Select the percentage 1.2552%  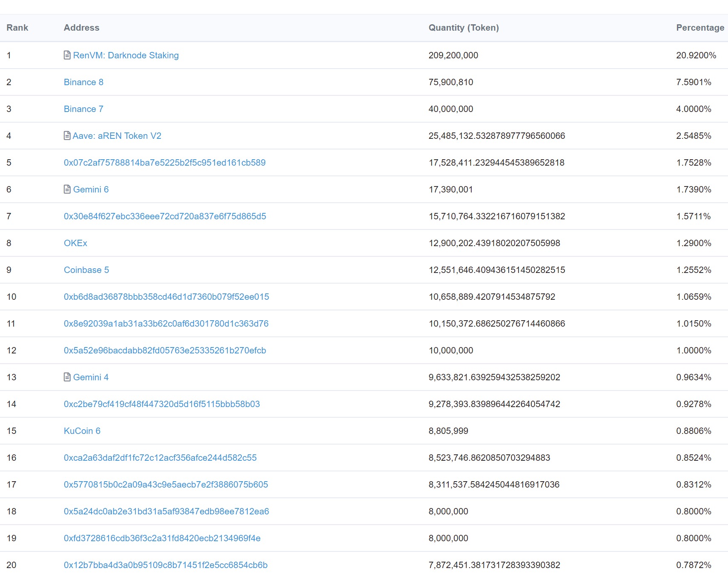694,270
